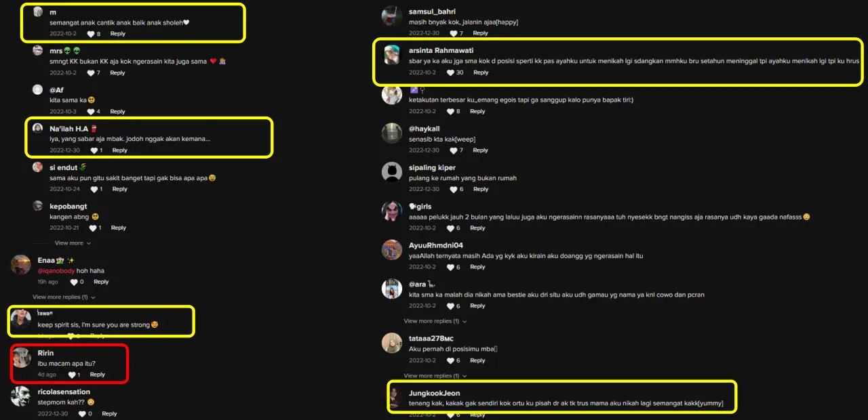Like the comment by arsinta Rahmawati

(450, 72)
